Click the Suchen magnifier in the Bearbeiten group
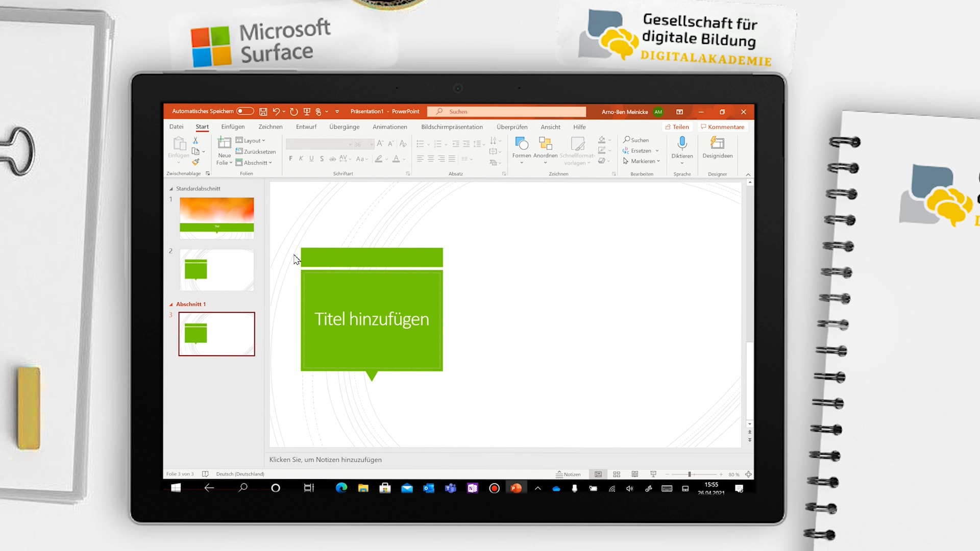Image resolution: width=980 pixels, height=551 pixels. tap(636, 140)
